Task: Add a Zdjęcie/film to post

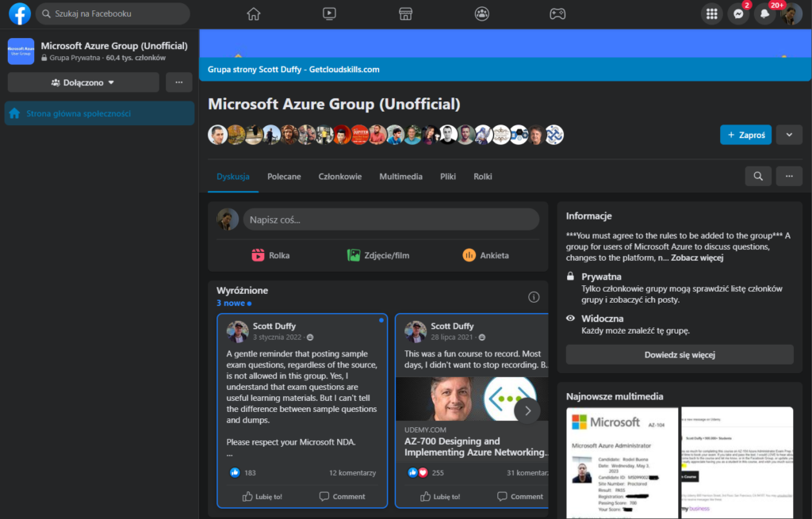Action: point(378,255)
